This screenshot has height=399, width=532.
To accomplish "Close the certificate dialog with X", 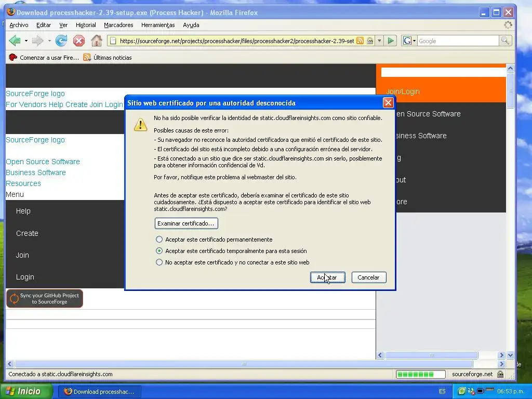I will tap(388, 102).
